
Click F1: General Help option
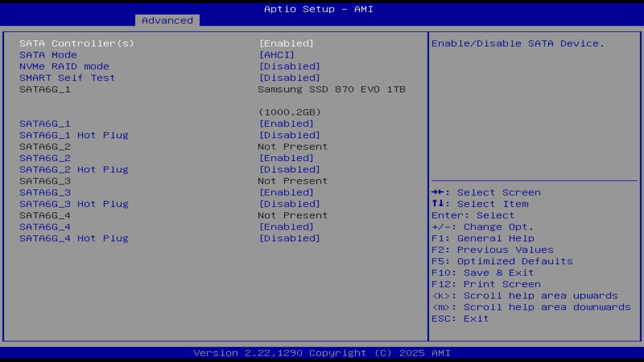click(x=483, y=238)
